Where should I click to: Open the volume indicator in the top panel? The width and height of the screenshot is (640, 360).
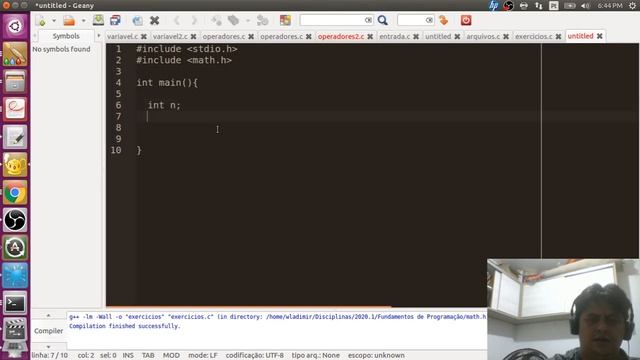[585, 5]
